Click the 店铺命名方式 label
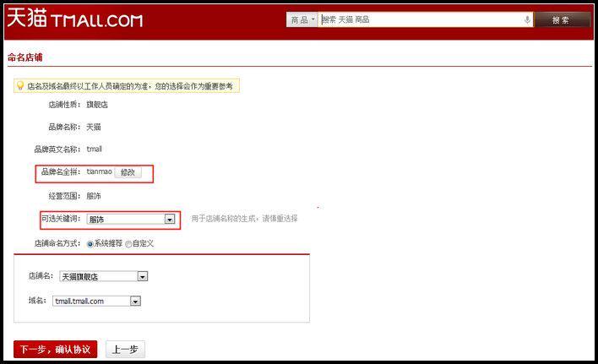 pyautogui.click(x=57, y=243)
